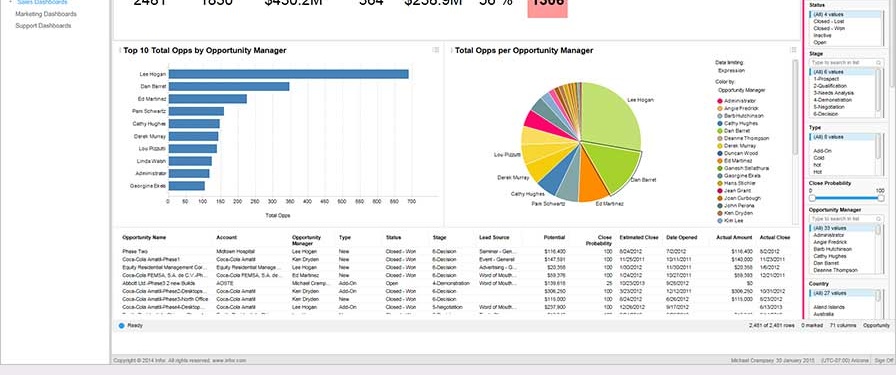The width and height of the screenshot is (896, 375).
Task: Select the Dan Barret pie slice
Action: [x=611, y=166]
